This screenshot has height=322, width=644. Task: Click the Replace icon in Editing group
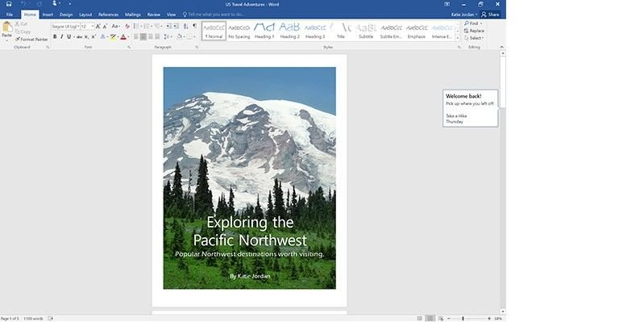click(x=474, y=31)
